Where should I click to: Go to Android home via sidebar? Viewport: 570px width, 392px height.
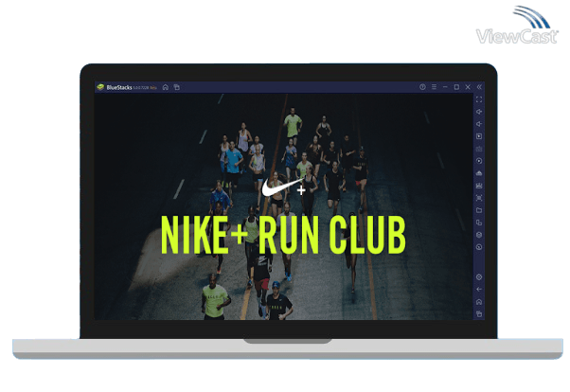tap(479, 302)
